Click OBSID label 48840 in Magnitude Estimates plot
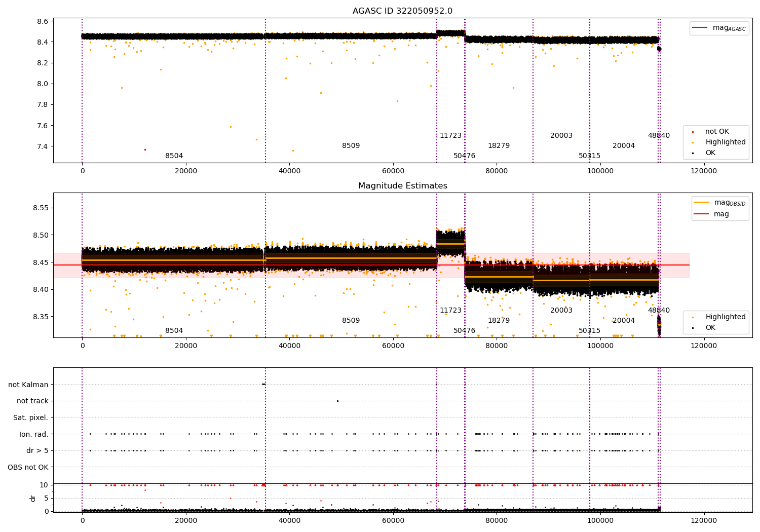Image resolution: width=760 pixels, height=532 pixels. point(659,311)
